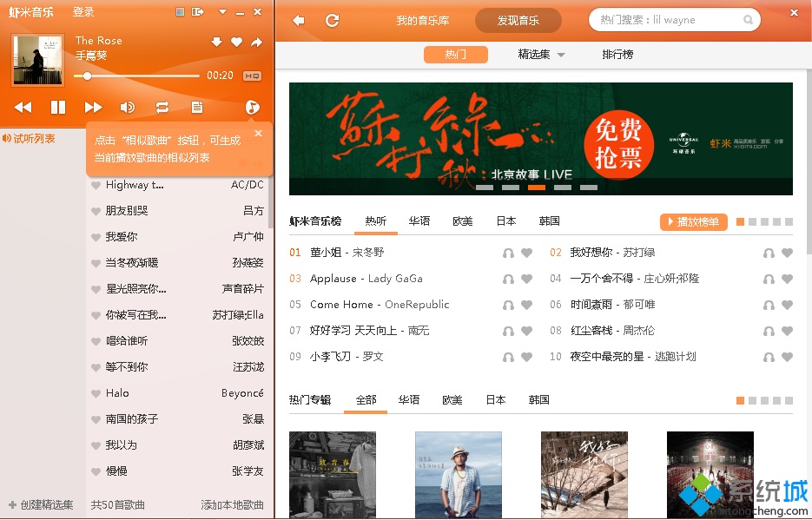This screenshot has height=520, width=812.
Task: Click heart icon beside Highway t...
Action: 96,185
